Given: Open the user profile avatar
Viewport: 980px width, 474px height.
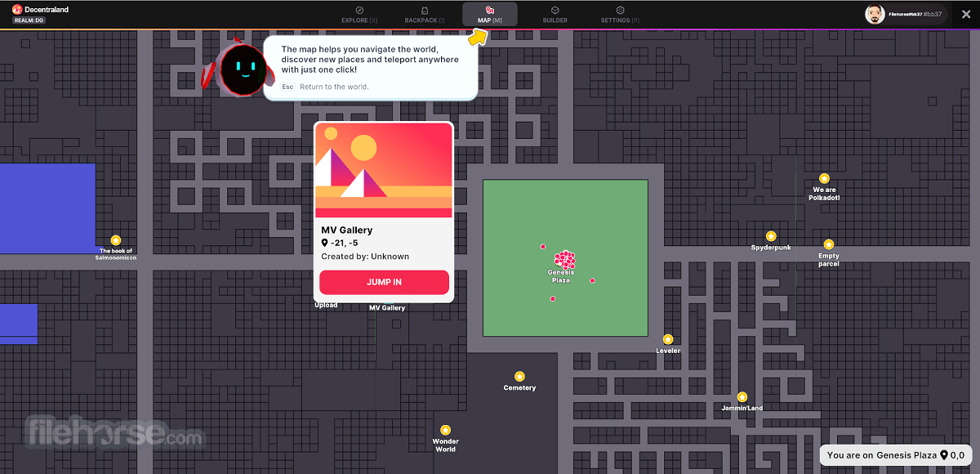Looking at the screenshot, I should 875,14.
